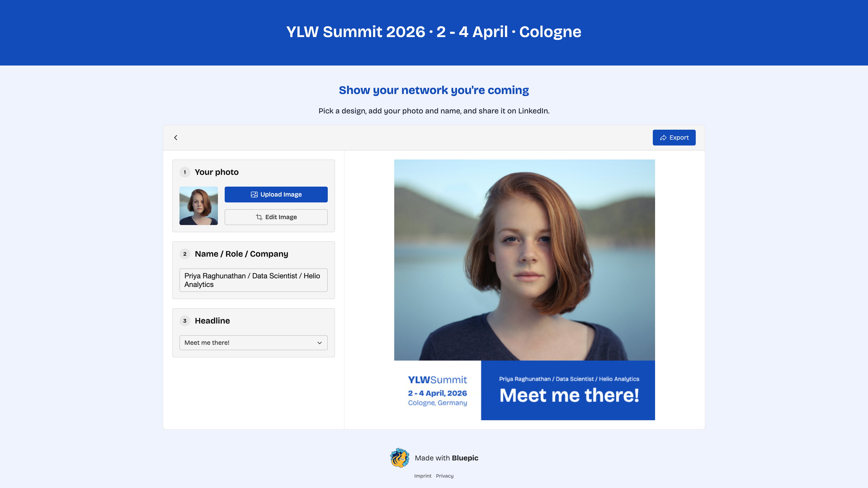Click the 'Name / Role / Company' section heading
Screen dimensions: 868x488
point(241,254)
